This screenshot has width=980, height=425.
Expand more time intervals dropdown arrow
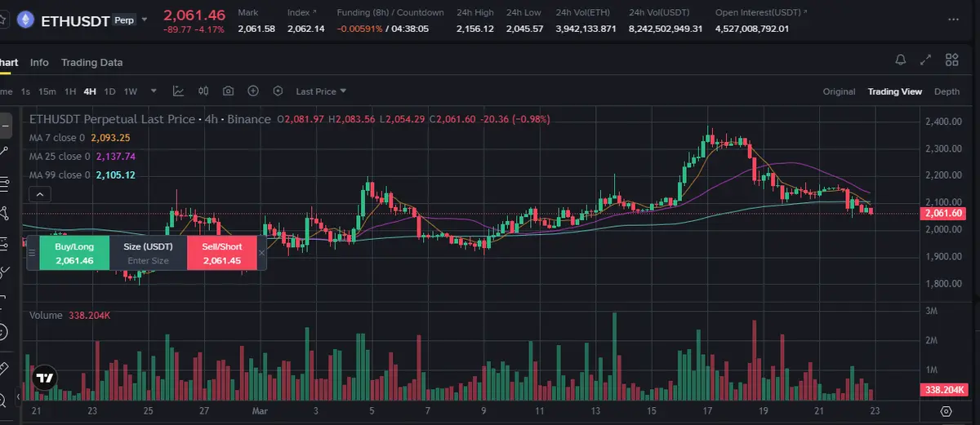[x=154, y=91]
